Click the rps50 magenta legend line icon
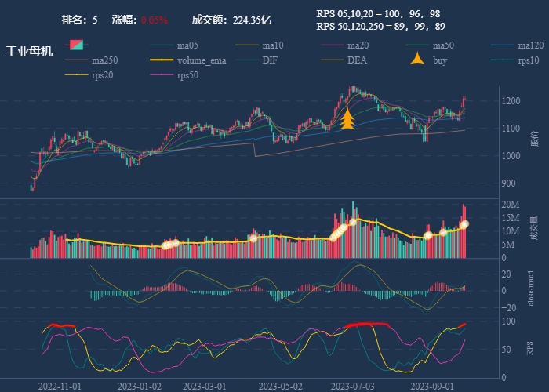This screenshot has width=549, height=392. tap(162, 75)
